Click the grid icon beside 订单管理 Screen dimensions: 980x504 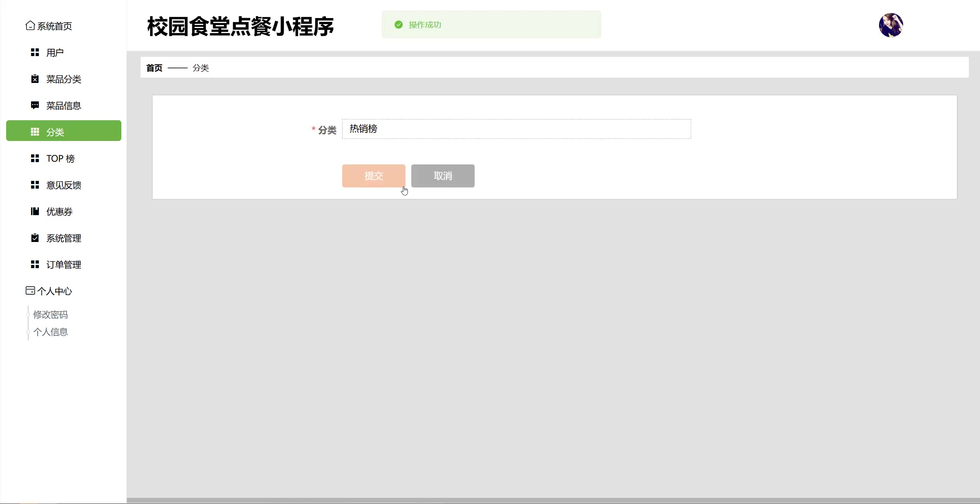(35, 264)
